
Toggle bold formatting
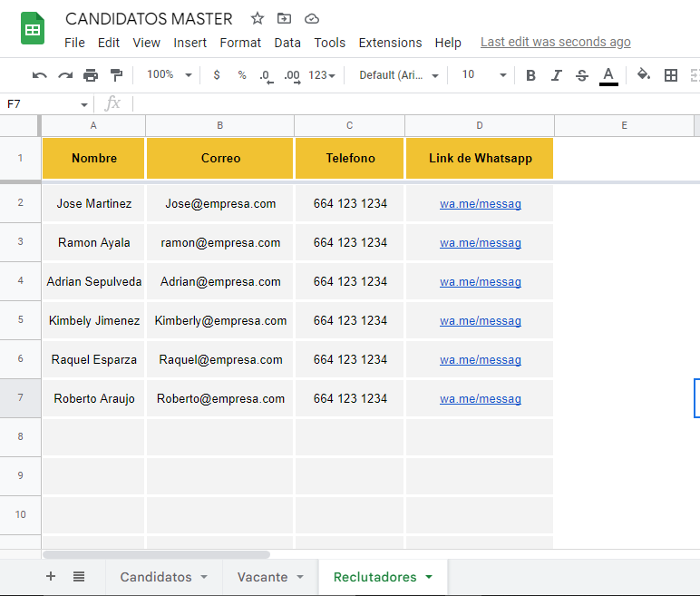tap(530, 75)
